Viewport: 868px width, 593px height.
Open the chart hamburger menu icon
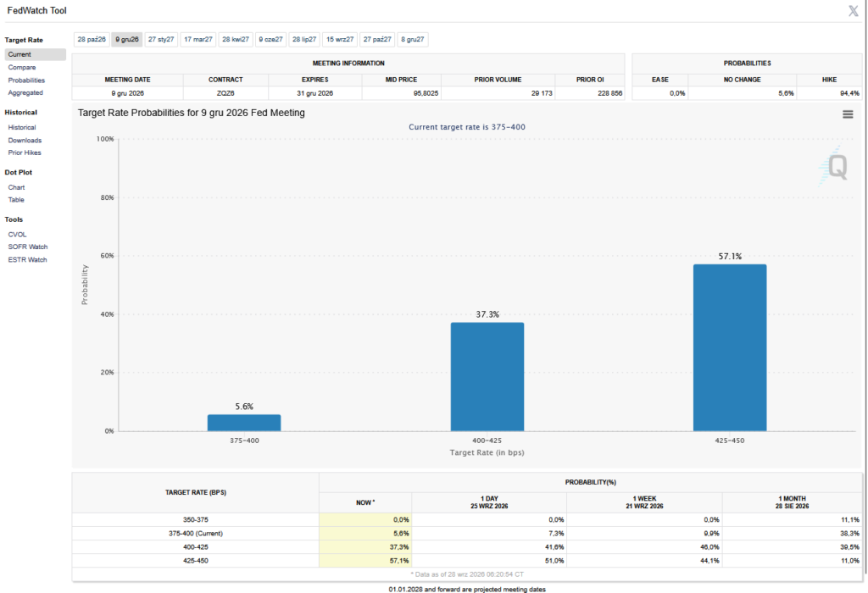(848, 114)
